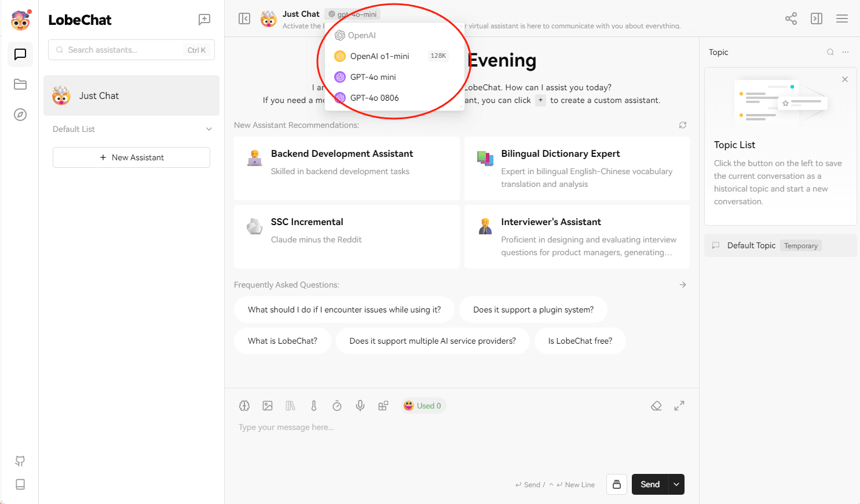Click the Temporary tag on Default Topic
The image size is (860, 504).
click(801, 245)
